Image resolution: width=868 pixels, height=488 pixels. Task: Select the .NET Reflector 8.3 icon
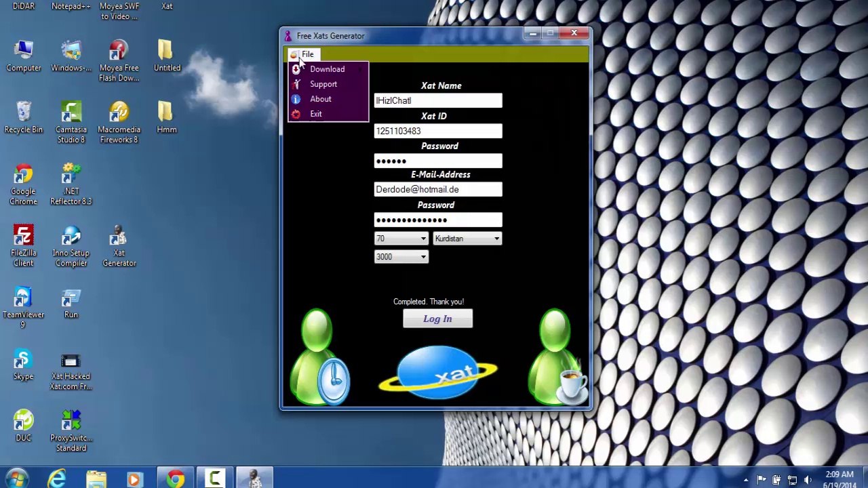pos(71,184)
